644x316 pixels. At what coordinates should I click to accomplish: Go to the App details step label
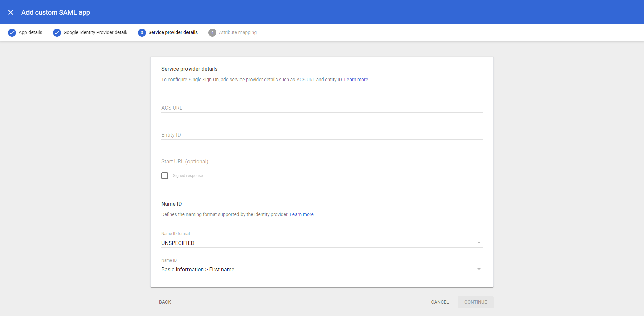click(x=31, y=33)
